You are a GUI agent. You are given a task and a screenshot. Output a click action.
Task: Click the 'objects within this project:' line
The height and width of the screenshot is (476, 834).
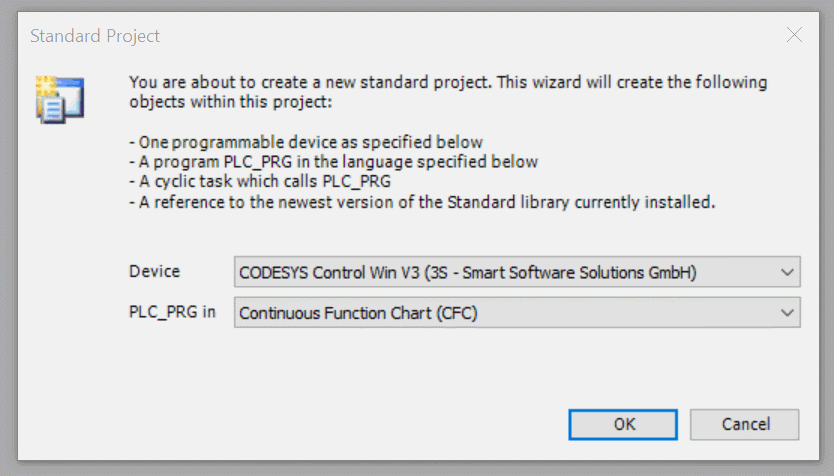pyautogui.click(x=231, y=102)
